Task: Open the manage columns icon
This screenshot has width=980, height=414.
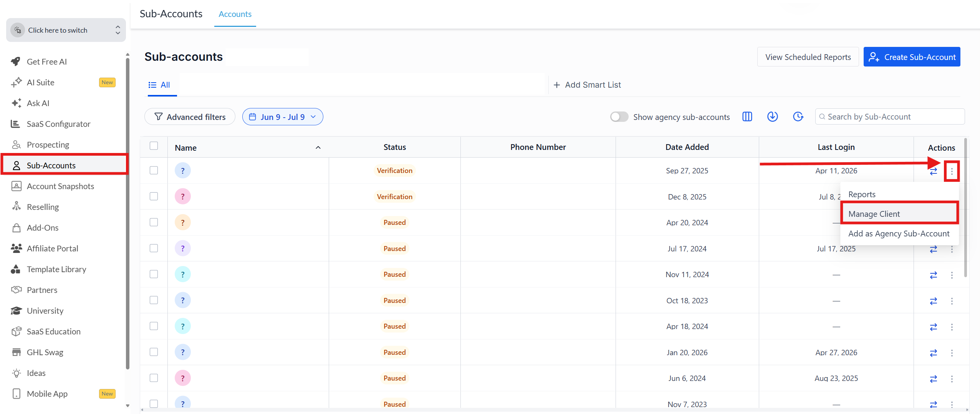Action: [747, 116]
